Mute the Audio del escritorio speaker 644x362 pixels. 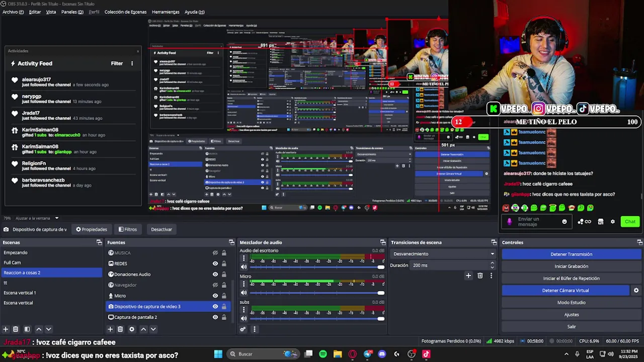(244, 267)
